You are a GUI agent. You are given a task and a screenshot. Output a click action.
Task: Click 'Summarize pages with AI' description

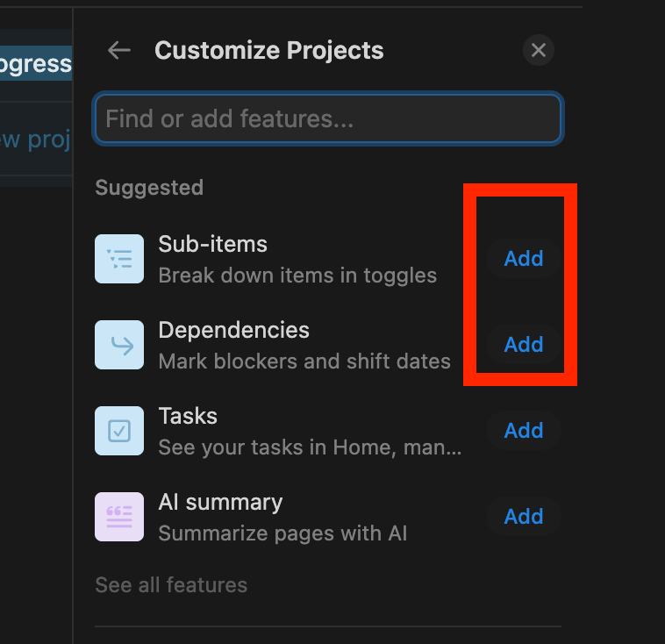click(x=282, y=533)
